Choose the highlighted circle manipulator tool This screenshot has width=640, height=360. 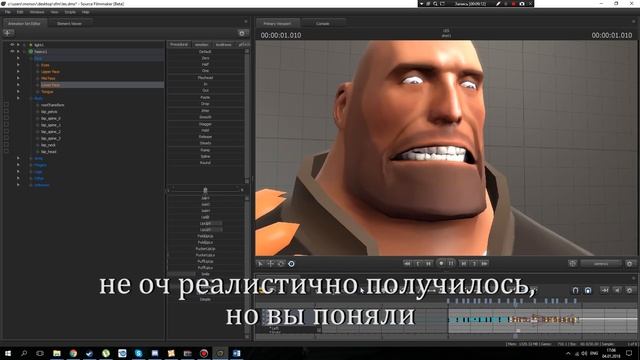click(x=291, y=264)
